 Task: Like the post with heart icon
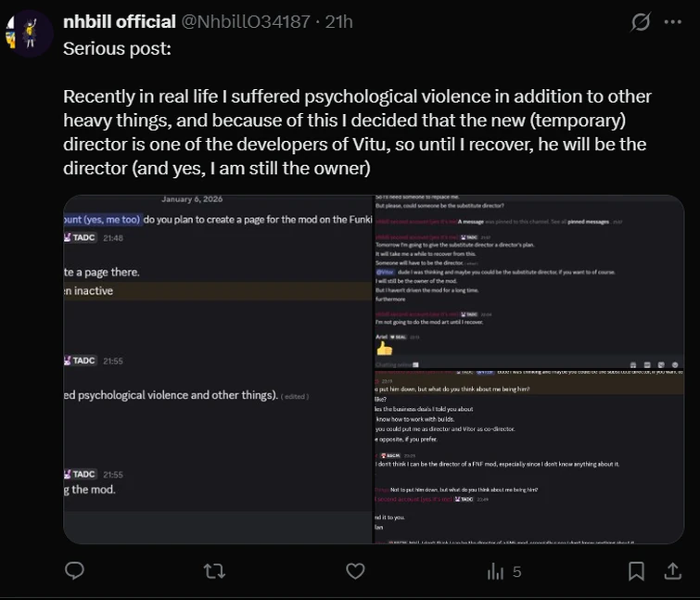(x=355, y=571)
